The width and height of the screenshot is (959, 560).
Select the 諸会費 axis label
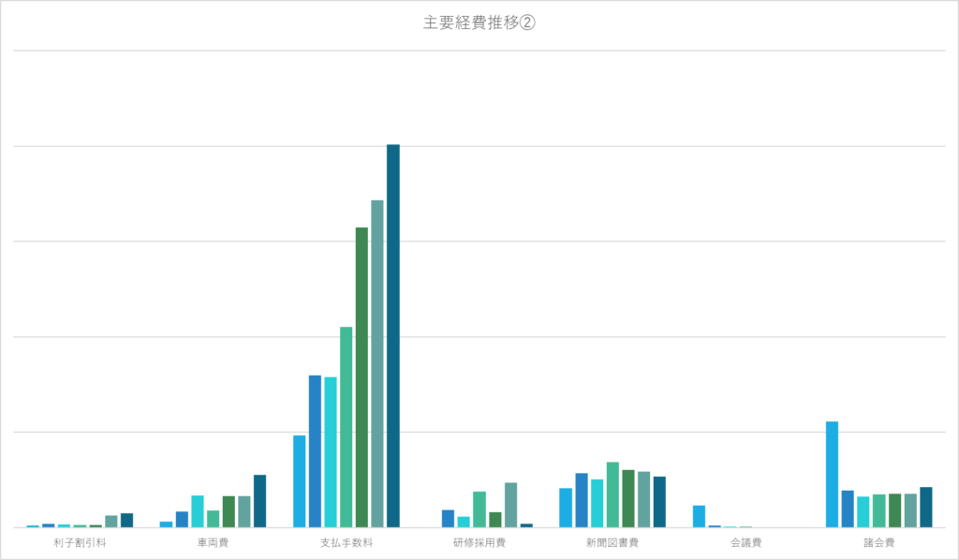pyautogui.click(x=878, y=542)
